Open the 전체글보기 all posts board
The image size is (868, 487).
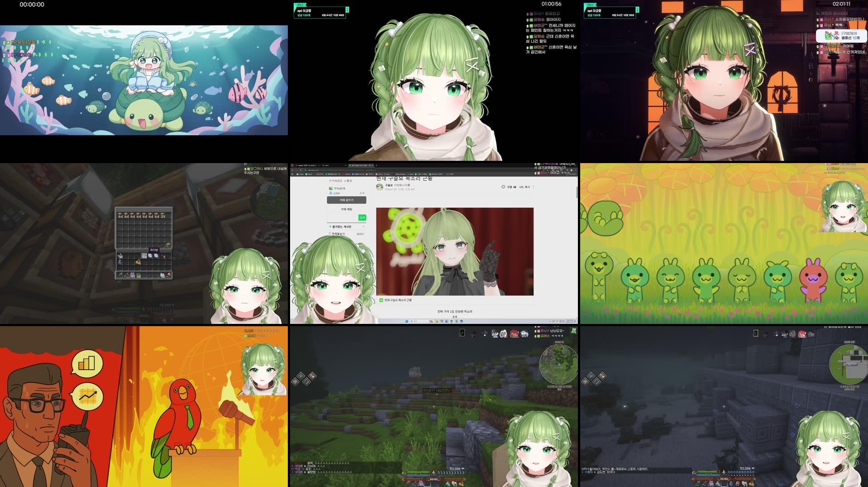[338, 234]
